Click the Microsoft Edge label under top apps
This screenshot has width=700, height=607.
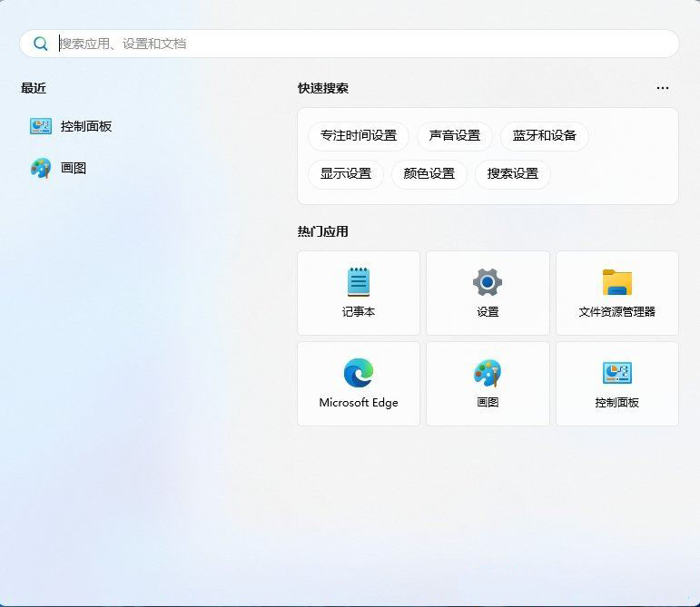pyautogui.click(x=359, y=403)
